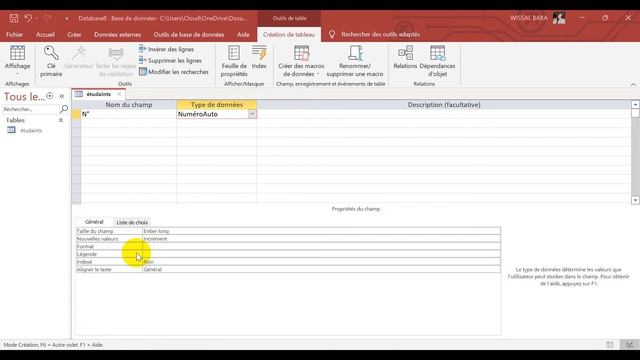
Task: Click Modifier les recherches
Action: coord(174,72)
